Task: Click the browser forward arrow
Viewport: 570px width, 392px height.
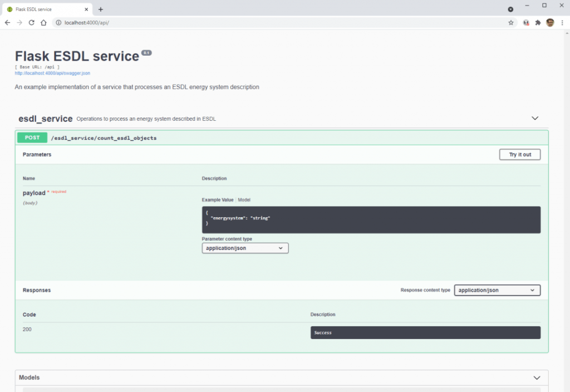Action: (x=19, y=22)
